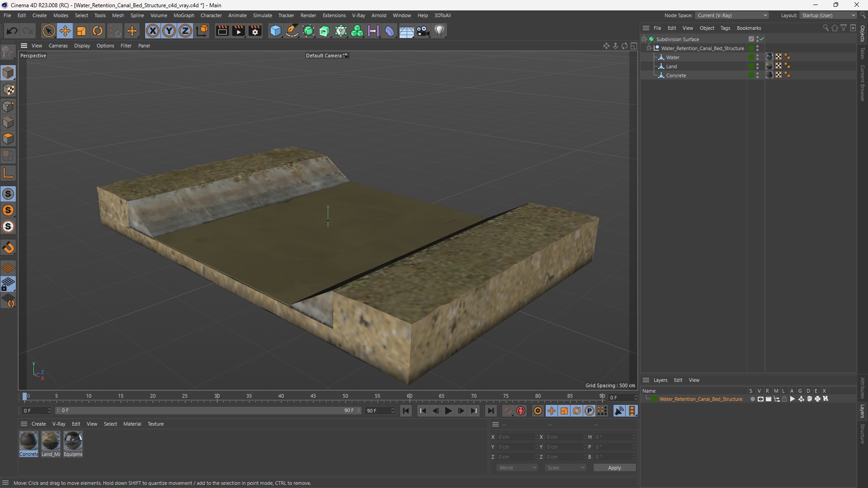The image size is (868, 488).
Task: Toggle layer solo dot
Action: click(x=752, y=399)
